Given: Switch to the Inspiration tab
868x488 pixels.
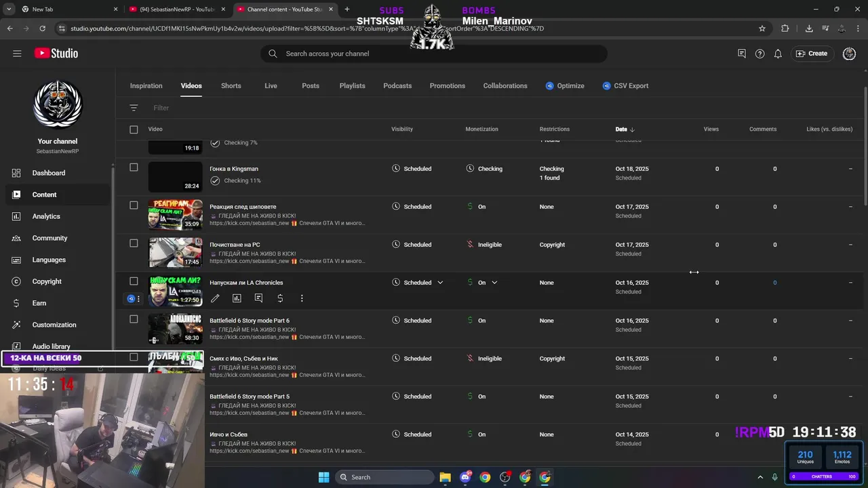Looking at the screenshot, I should click(x=146, y=86).
